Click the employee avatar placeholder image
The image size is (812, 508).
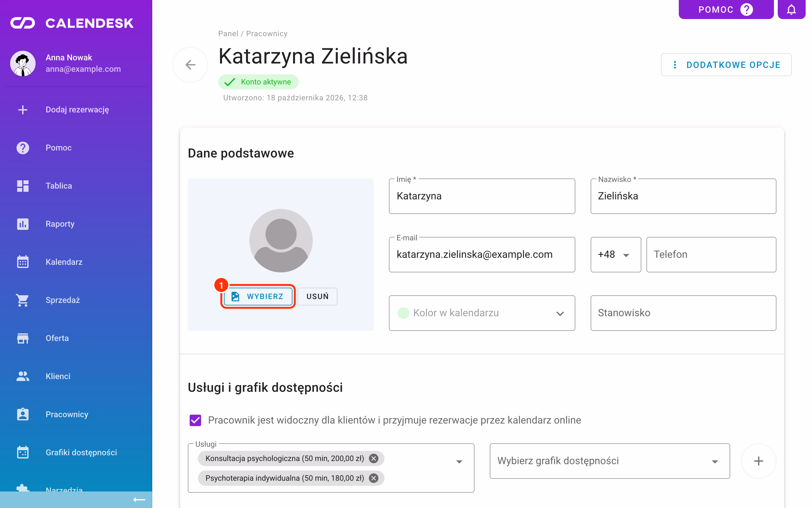point(281,241)
